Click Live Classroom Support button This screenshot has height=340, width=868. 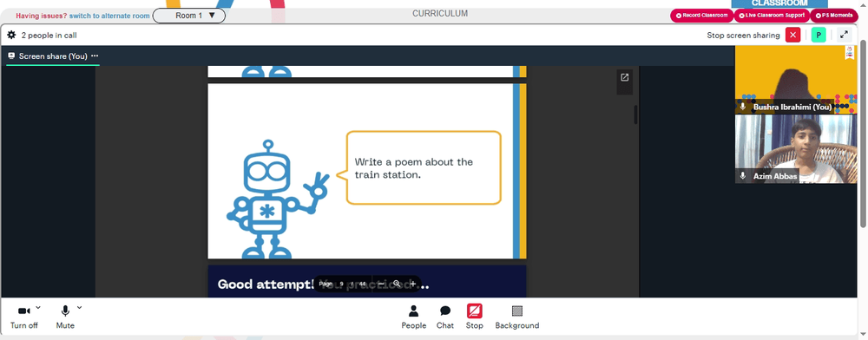(x=772, y=16)
